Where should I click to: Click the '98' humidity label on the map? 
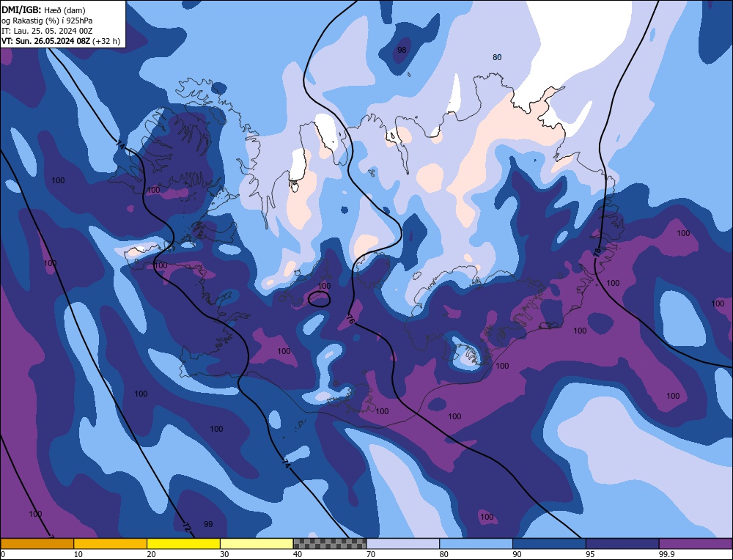[x=402, y=50]
